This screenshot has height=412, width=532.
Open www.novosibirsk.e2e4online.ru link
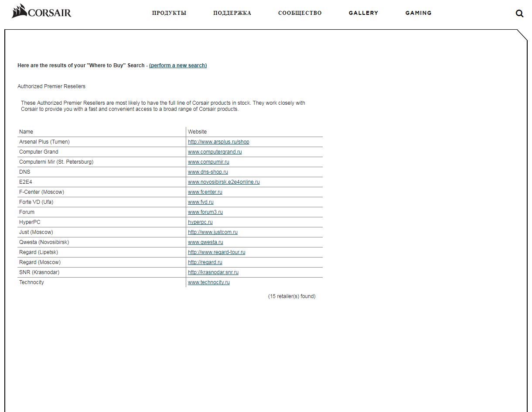[x=224, y=182]
